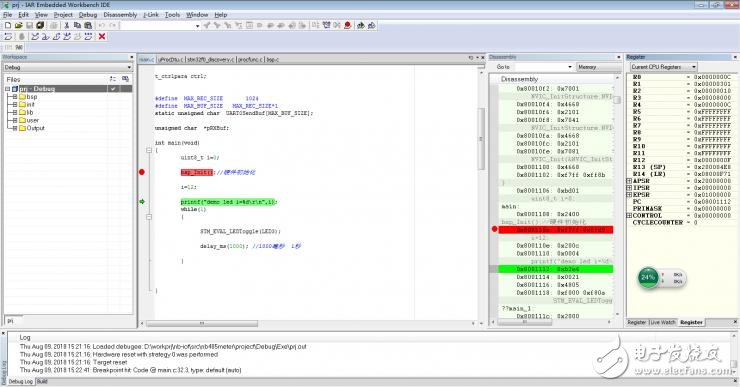This screenshot has height=387, width=740.
Task: Toggle breakpoint dot beside bsp_Init line
Action: tap(142, 172)
